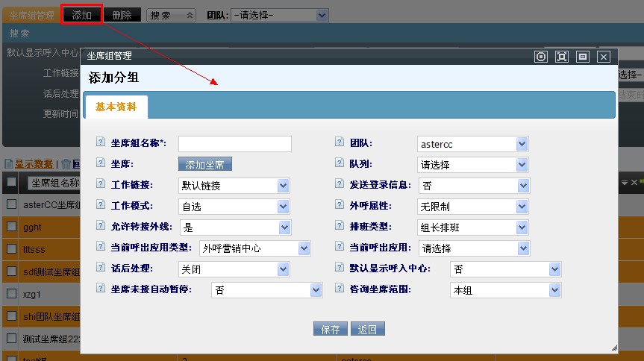Open the 咨询坐席范围 dropdown showing 本组
The width and height of the screenshot is (644, 361).
505,290
